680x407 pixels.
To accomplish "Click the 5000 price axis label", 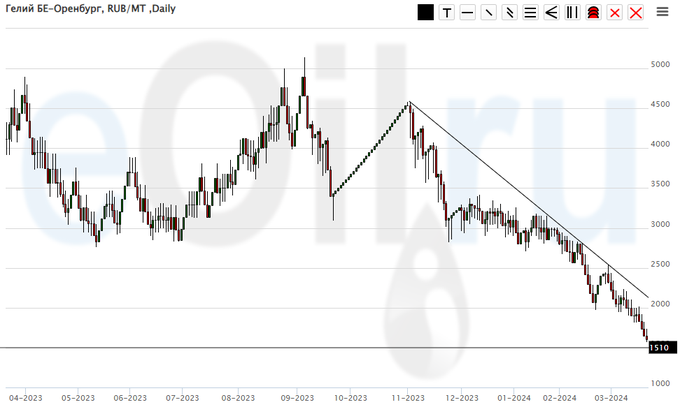I will pos(661,65).
